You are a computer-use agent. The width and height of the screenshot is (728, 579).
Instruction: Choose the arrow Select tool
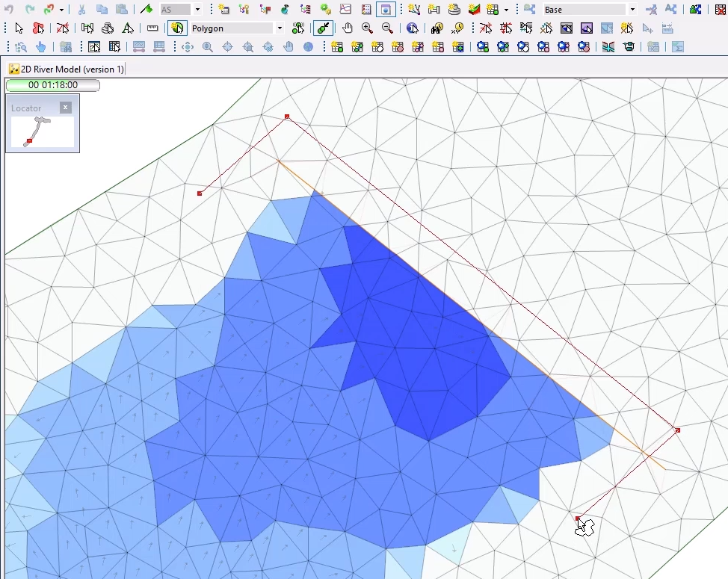point(19,28)
